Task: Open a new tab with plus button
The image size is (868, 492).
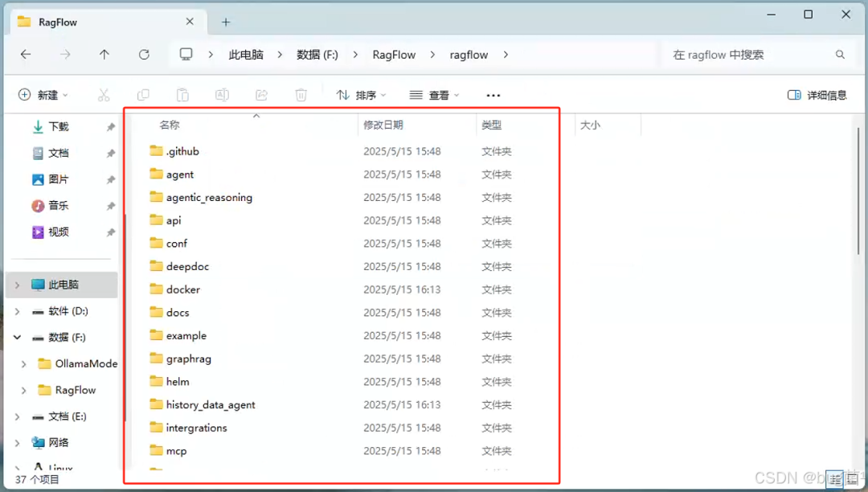Action: pyautogui.click(x=225, y=23)
